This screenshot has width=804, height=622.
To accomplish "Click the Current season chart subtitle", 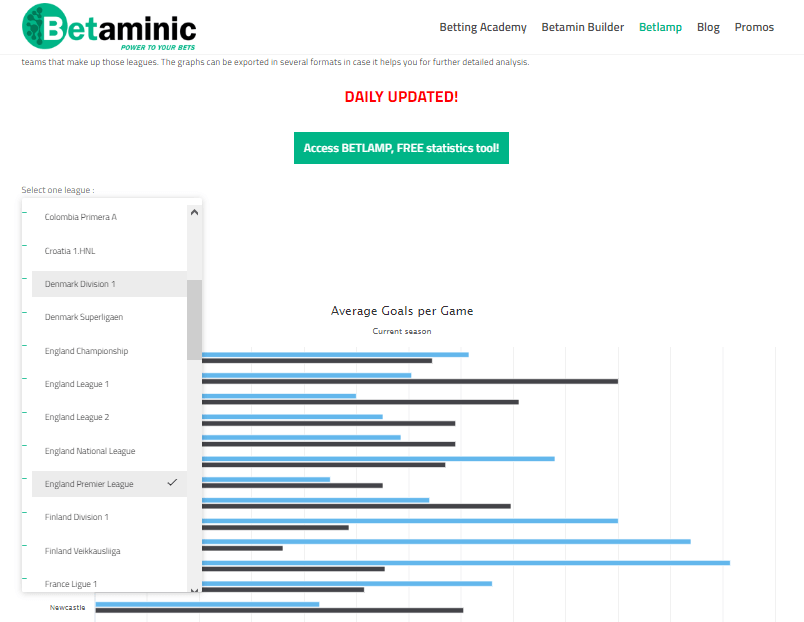I will 402,331.
